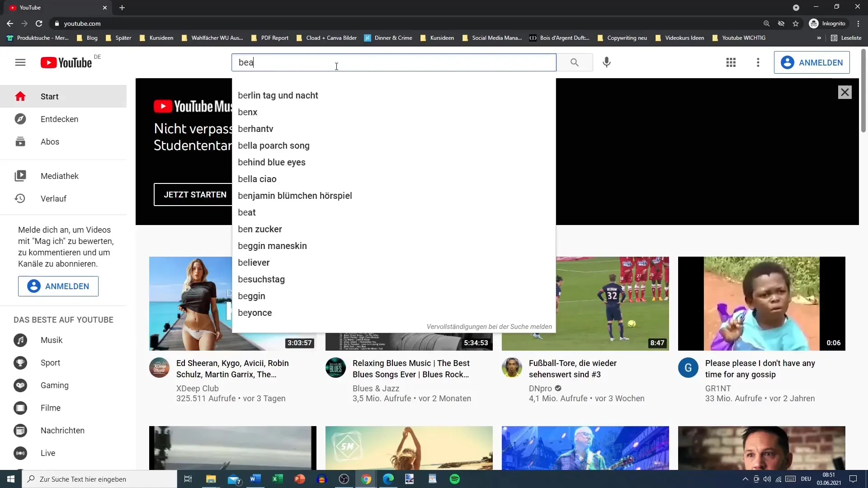This screenshot has height=488, width=868.
Task: Bookmark this page with the star
Action: coord(796,23)
